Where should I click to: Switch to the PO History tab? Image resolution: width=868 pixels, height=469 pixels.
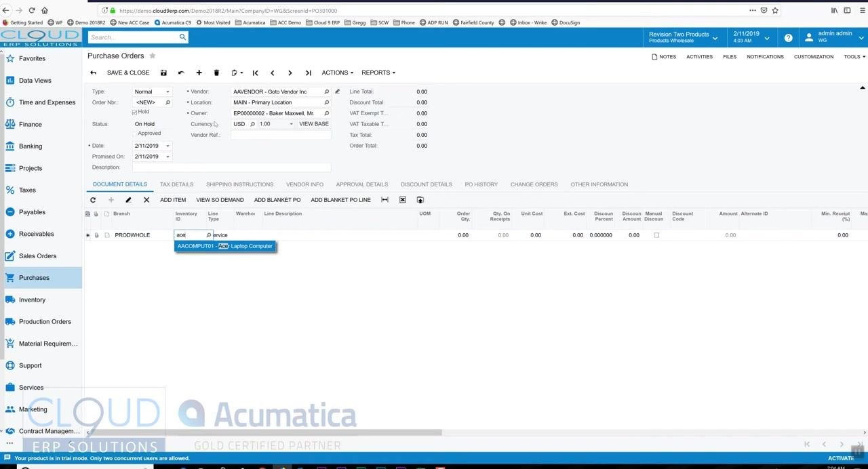tap(481, 184)
